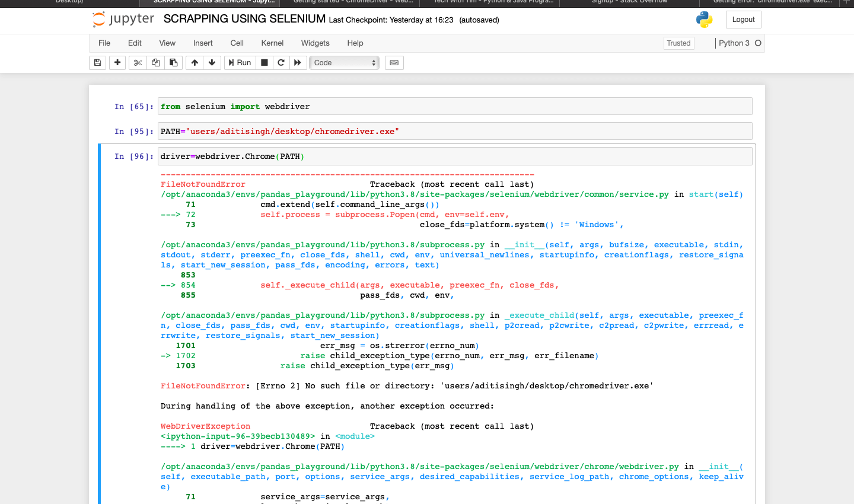Screen dimensions: 854x504
Task: Open the Cell menu
Action: point(237,43)
